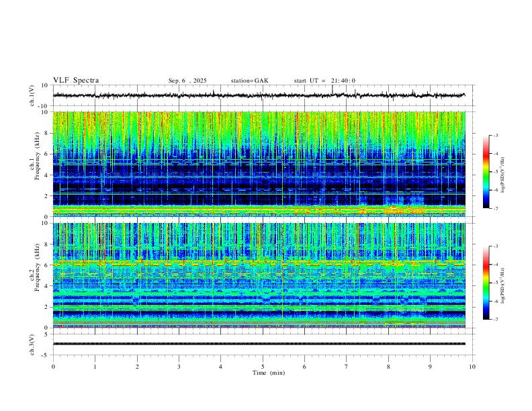Click "-5" tick on ch.1 colorbar
Image resolution: width=532 pixels, height=411 pixels.
495,172
